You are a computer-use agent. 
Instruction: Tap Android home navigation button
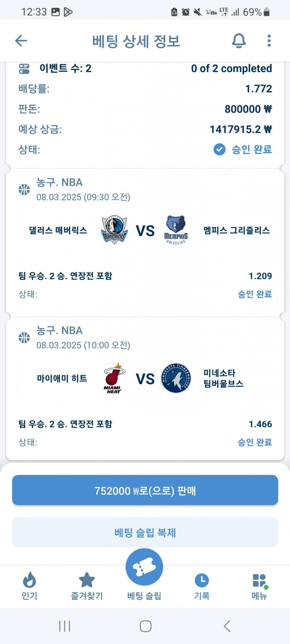click(146, 626)
